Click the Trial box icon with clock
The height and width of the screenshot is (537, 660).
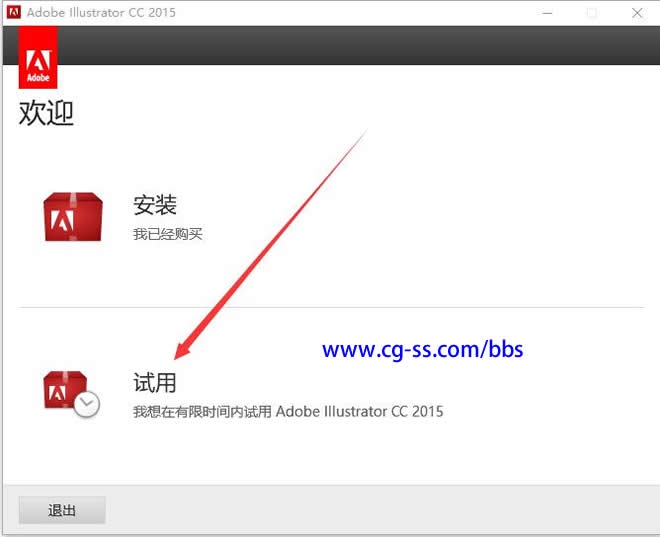tap(68, 392)
